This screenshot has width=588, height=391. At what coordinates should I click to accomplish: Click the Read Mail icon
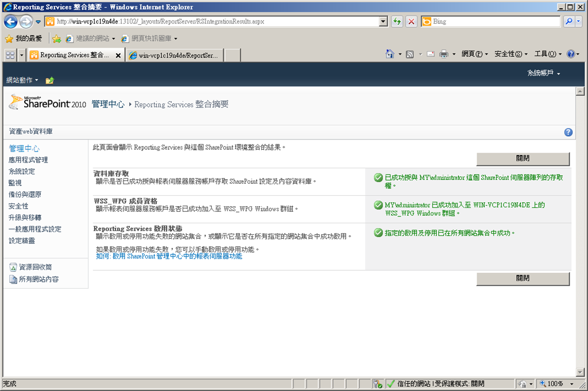click(x=431, y=54)
